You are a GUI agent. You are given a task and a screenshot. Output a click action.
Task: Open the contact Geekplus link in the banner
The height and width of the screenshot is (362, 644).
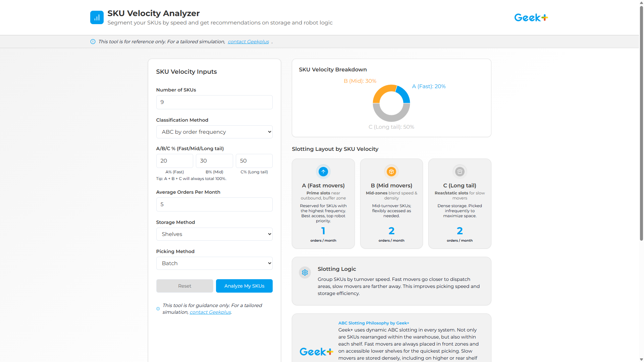tap(248, 41)
